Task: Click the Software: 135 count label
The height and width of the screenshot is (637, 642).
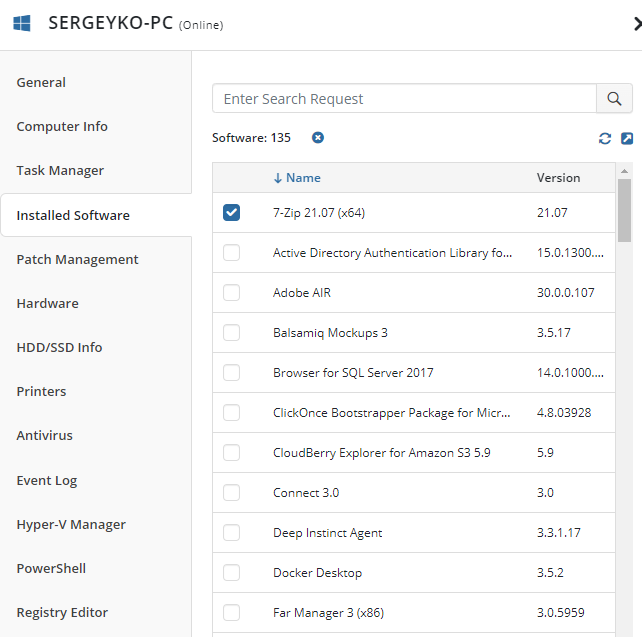Action: [251, 138]
